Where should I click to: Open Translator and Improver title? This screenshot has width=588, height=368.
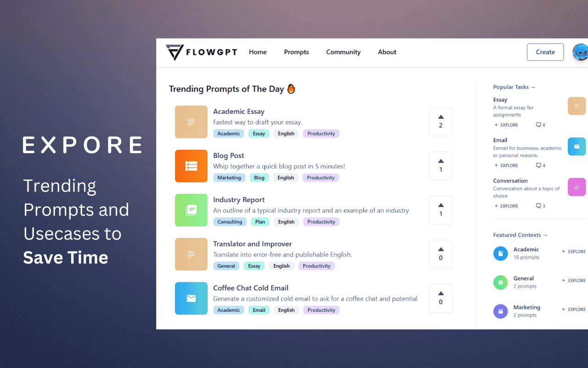tap(253, 244)
